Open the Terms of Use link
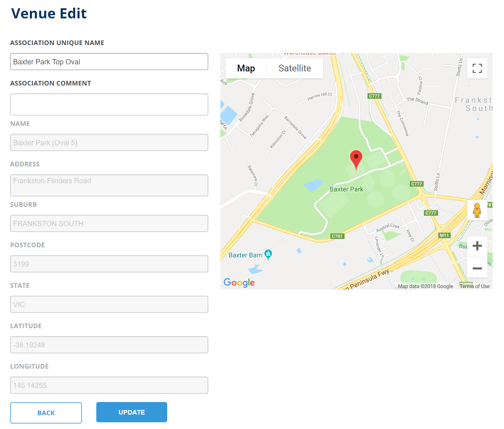The width and height of the screenshot is (504, 429). coord(474,286)
